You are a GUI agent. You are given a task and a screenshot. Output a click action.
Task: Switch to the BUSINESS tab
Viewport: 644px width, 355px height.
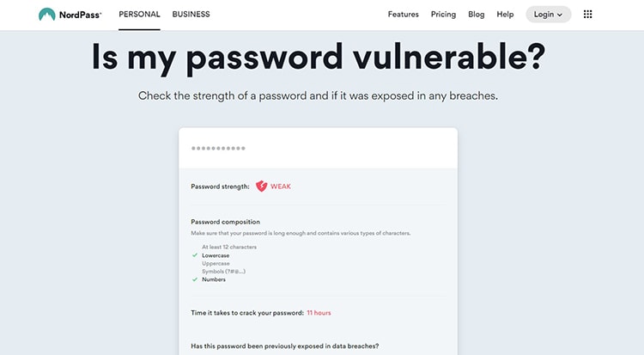pyautogui.click(x=191, y=15)
